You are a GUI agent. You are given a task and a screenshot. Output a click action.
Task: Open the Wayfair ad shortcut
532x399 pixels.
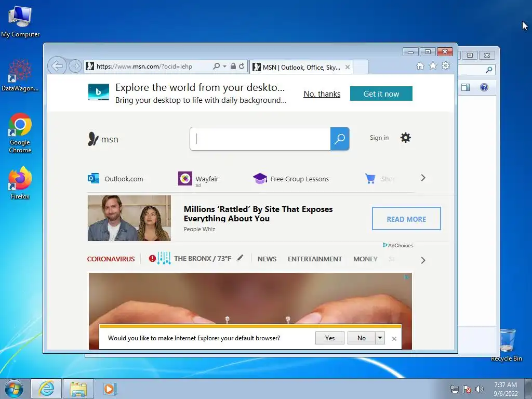click(198, 179)
